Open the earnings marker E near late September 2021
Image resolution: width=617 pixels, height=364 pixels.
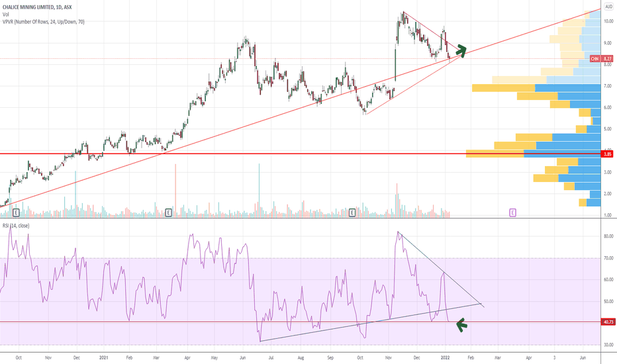coord(352,213)
